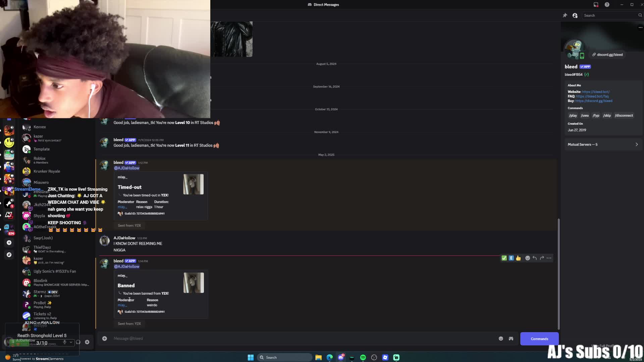Select the HJ logo server icon

click(x=9, y=215)
